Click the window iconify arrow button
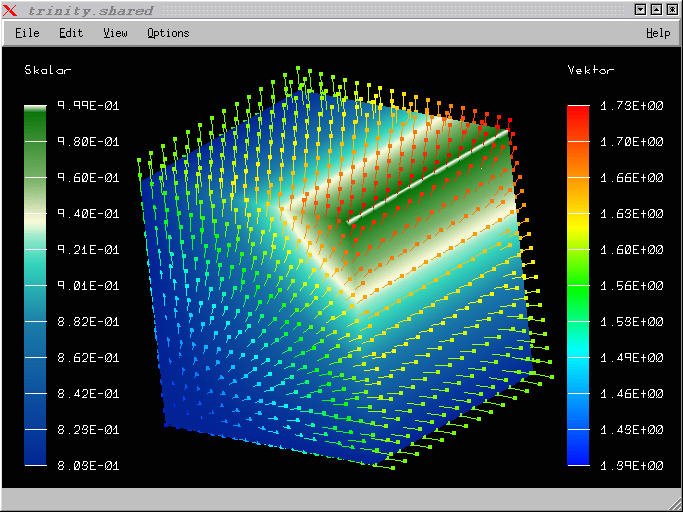Viewport: 683px width, 512px height. point(640,10)
